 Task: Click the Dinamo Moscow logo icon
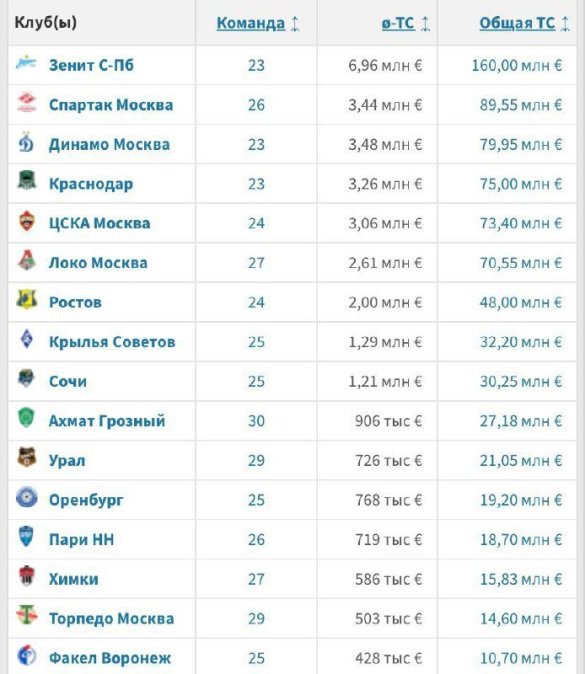pos(26,142)
